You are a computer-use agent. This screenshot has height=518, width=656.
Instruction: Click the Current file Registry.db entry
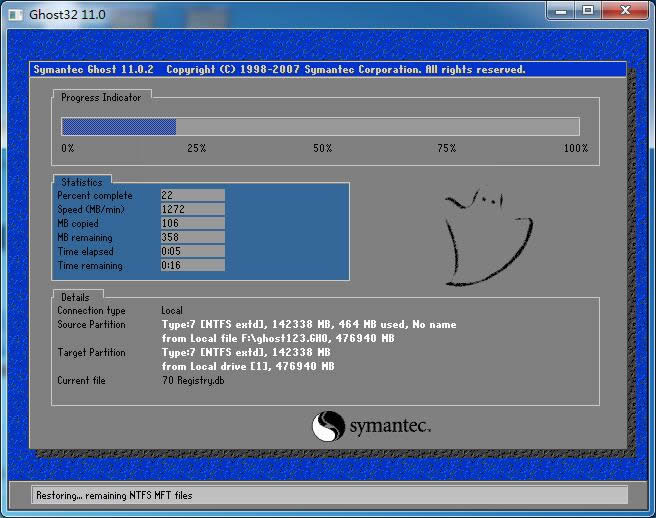193,381
